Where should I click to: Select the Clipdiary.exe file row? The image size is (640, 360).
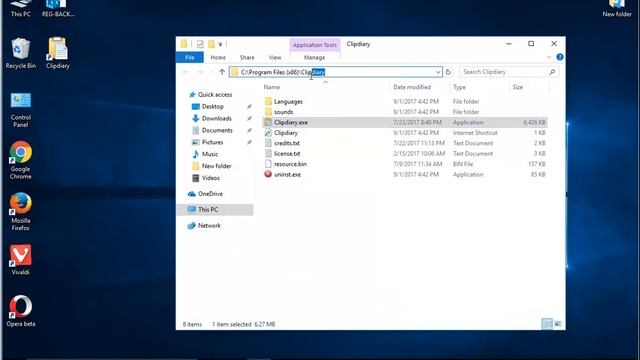click(405, 122)
